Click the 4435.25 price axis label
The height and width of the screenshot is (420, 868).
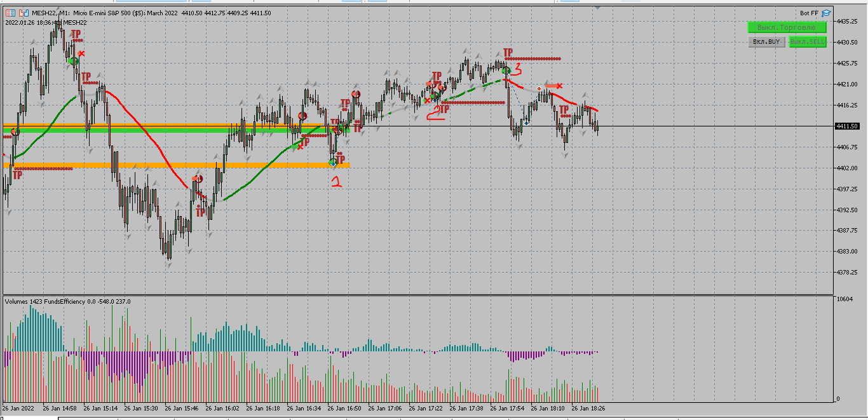(x=848, y=21)
